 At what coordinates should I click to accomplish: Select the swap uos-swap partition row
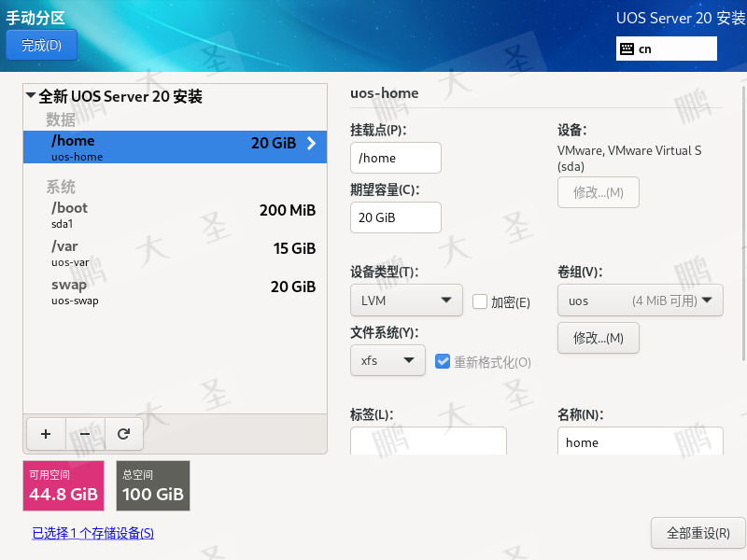[x=175, y=291]
